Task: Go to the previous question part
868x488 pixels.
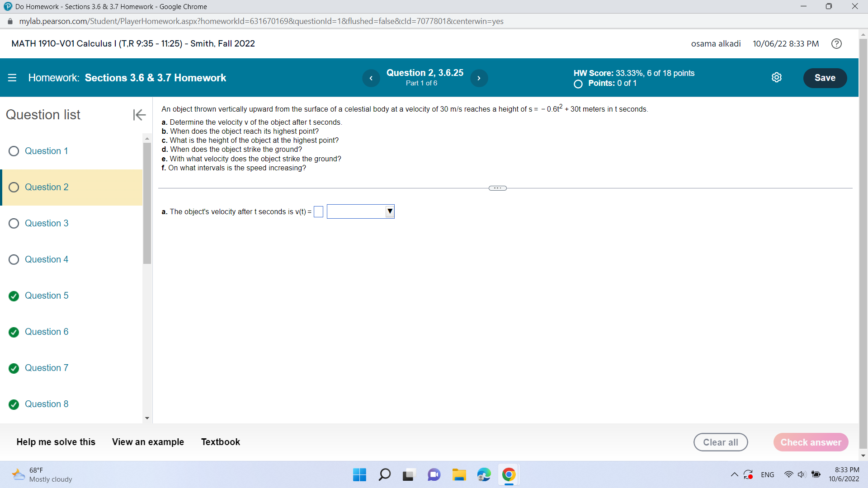Action: tap(371, 78)
